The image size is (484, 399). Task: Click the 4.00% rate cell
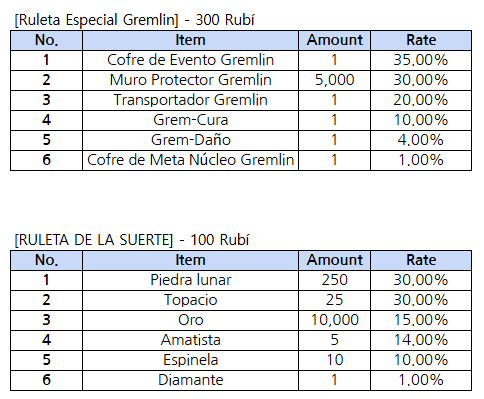(x=421, y=140)
